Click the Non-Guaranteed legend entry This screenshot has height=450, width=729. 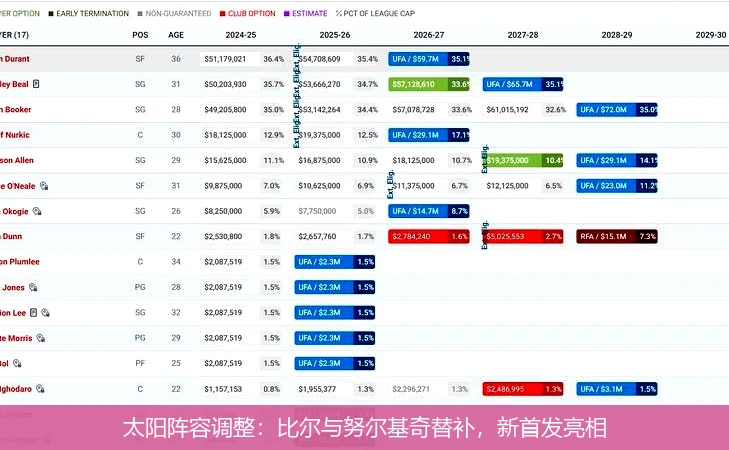[174, 13]
